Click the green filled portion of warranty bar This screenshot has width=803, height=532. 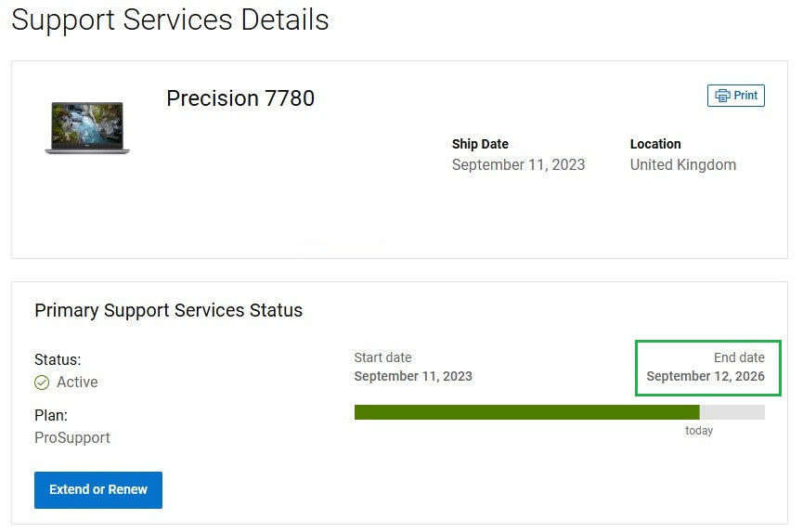coord(526,412)
